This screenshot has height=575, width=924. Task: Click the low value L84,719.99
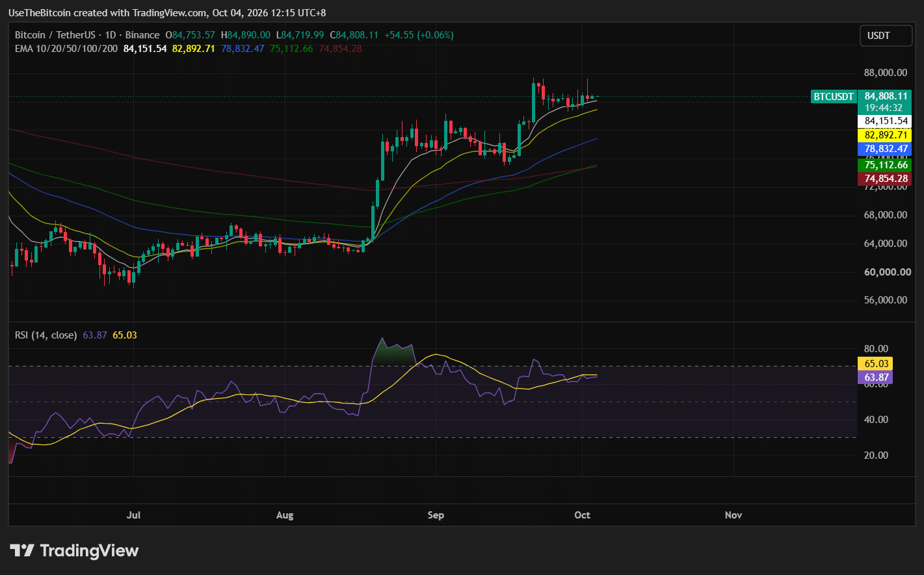(x=300, y=35)
